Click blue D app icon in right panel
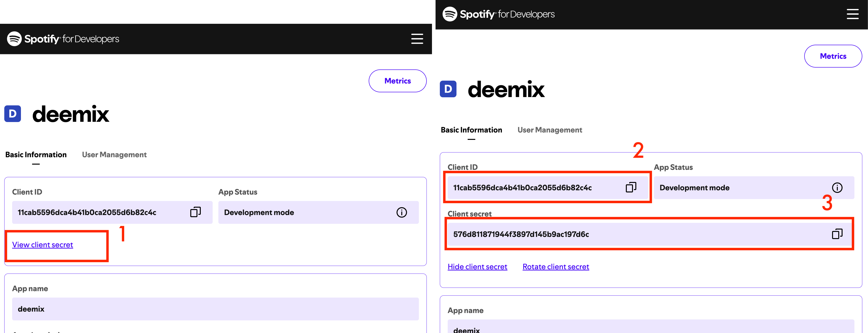Image resolution: width=868 pixels, height=333 pixels. [x=448, y=89]
